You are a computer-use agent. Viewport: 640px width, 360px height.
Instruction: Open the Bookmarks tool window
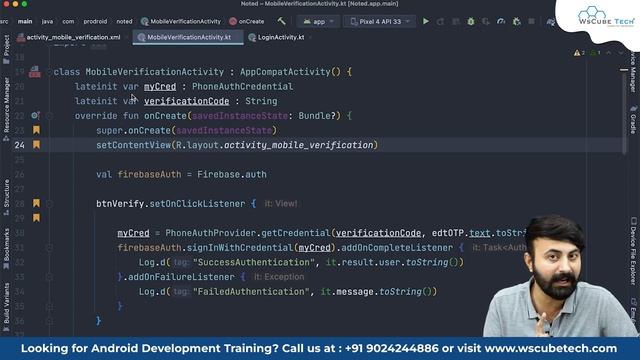6,248
